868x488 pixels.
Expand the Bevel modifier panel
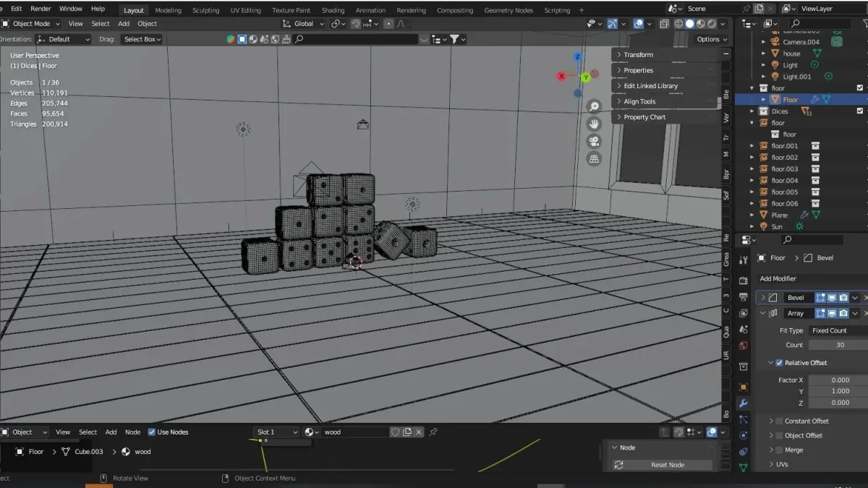point(762,297)
